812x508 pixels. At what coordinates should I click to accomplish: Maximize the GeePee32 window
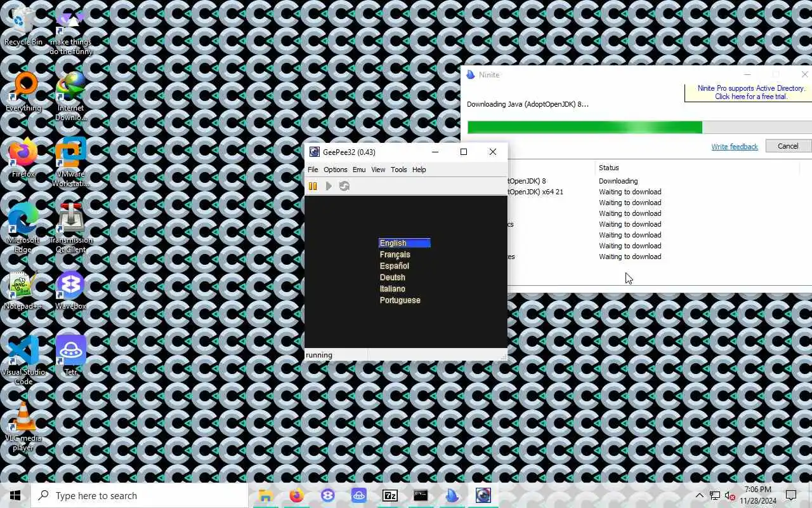pos(464,152)
